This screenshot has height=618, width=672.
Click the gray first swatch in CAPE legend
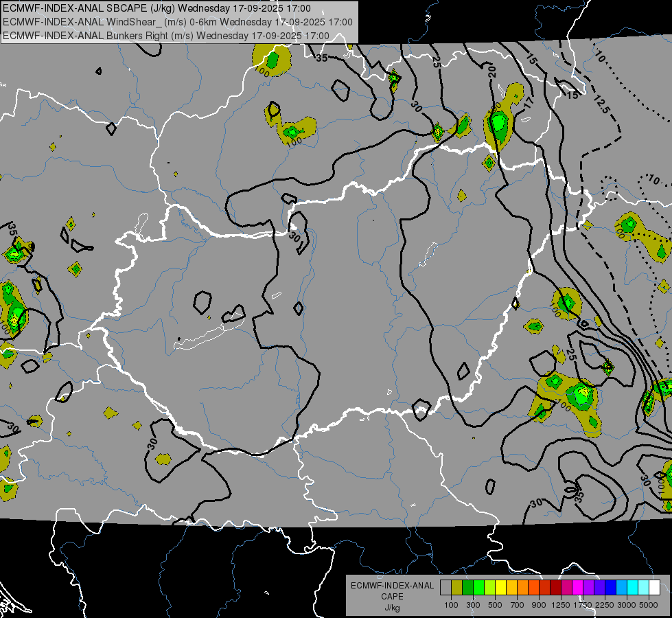445,587
